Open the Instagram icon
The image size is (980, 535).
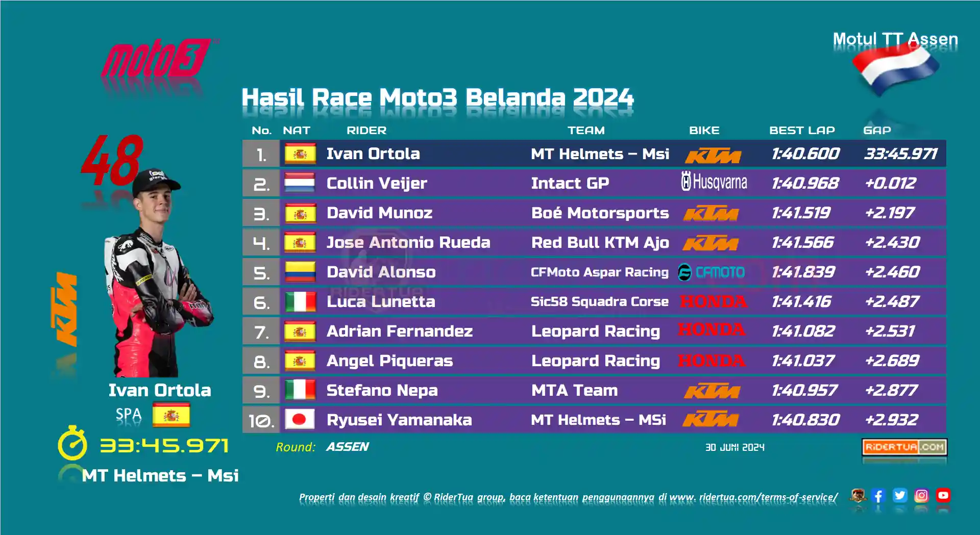click(921, 495)
